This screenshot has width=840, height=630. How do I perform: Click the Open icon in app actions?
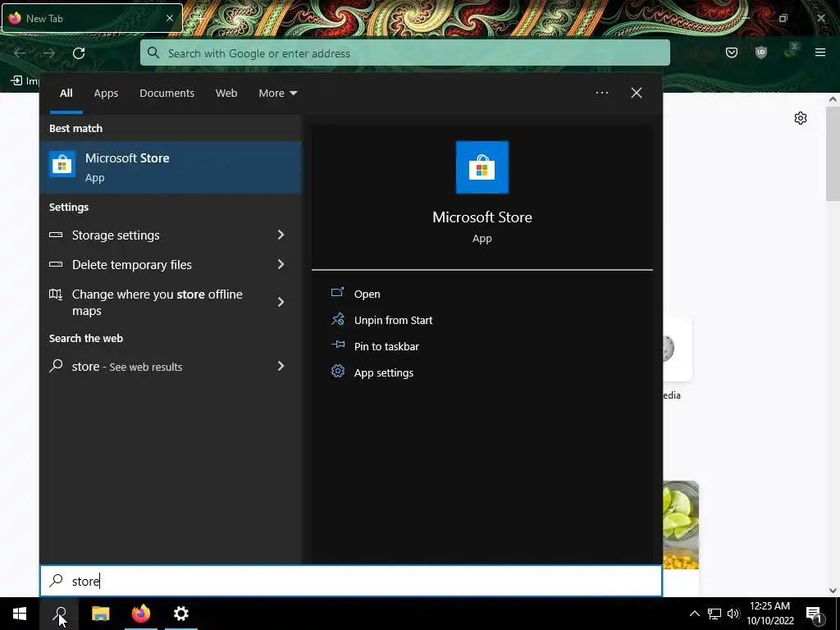(x=337, y=293)
